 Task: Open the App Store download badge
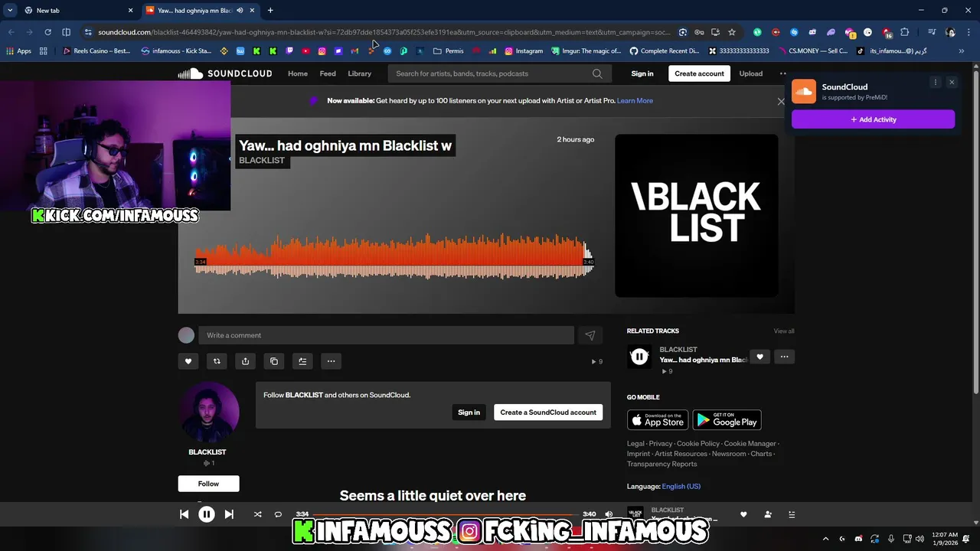pyautogui.click(x=658, y=420)
